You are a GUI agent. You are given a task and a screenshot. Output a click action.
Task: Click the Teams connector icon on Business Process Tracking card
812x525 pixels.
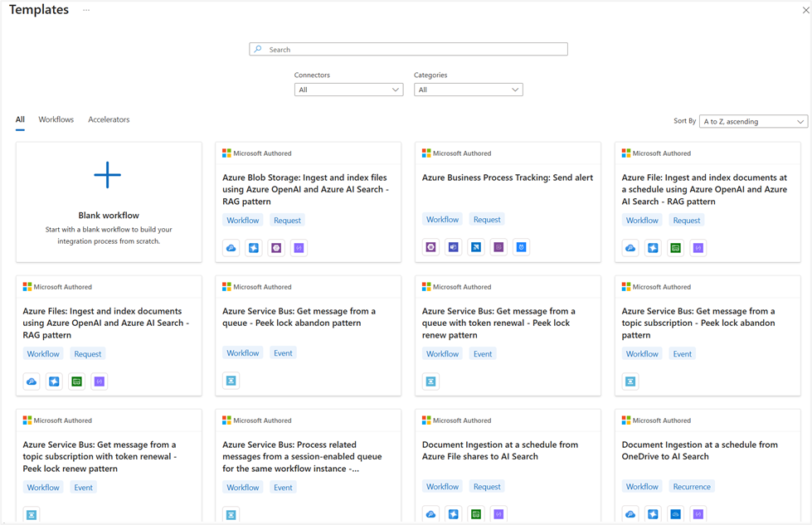454,247
